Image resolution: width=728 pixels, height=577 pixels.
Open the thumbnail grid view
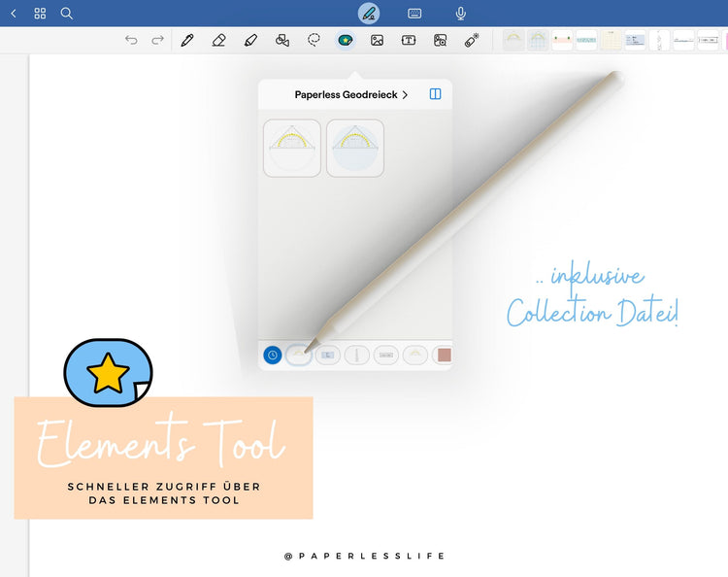coord(40,14)
